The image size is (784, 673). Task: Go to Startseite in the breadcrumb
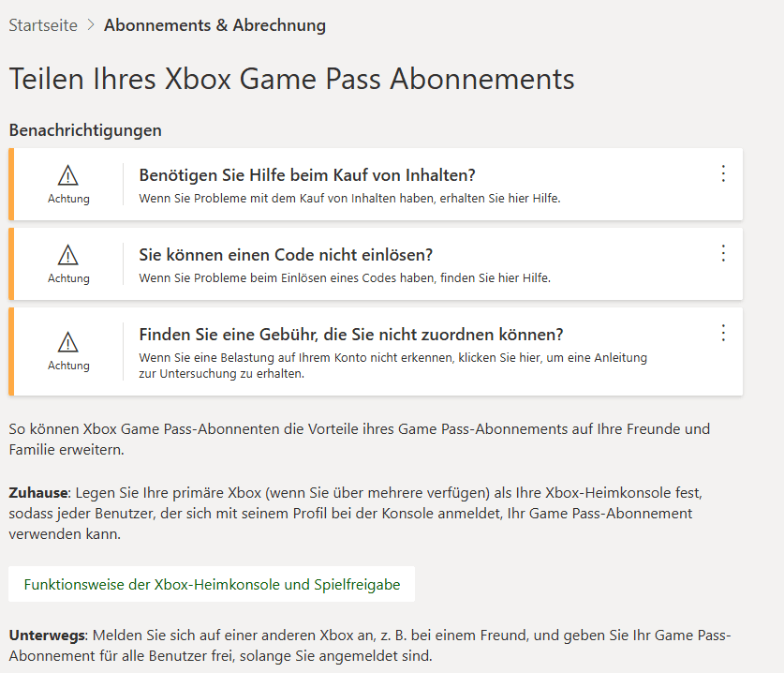[43, 25]
